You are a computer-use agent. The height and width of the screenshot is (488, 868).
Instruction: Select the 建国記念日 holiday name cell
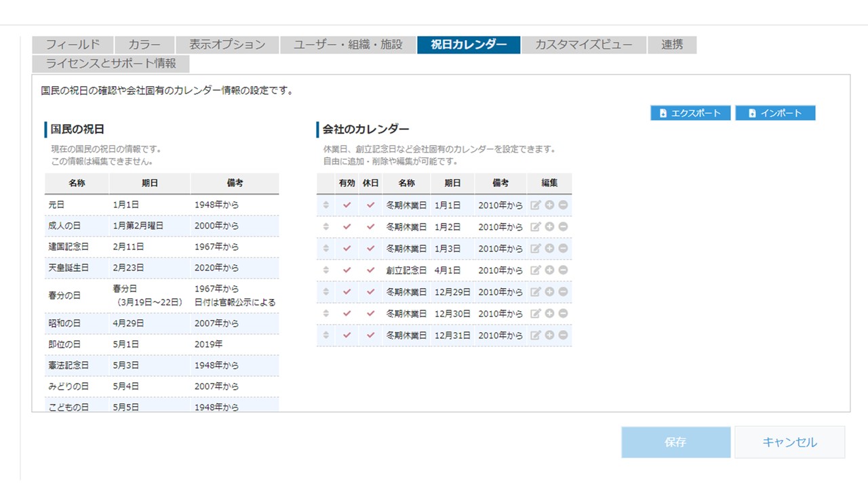[77, 247]
